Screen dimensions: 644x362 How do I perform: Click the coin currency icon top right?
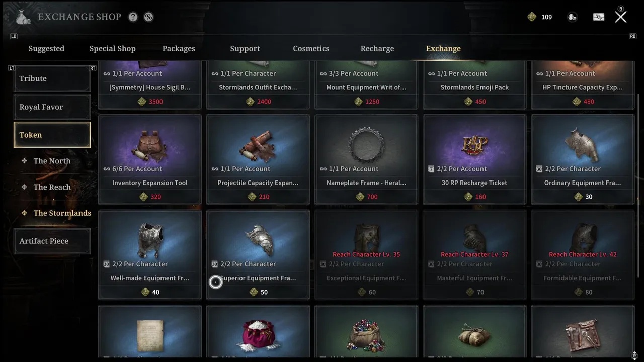(572, 17)
